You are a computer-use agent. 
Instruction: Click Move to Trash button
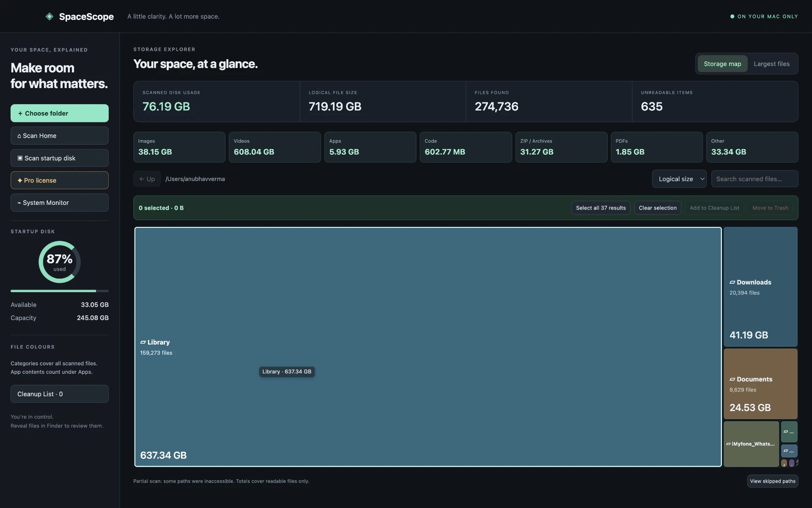point(770,208)
